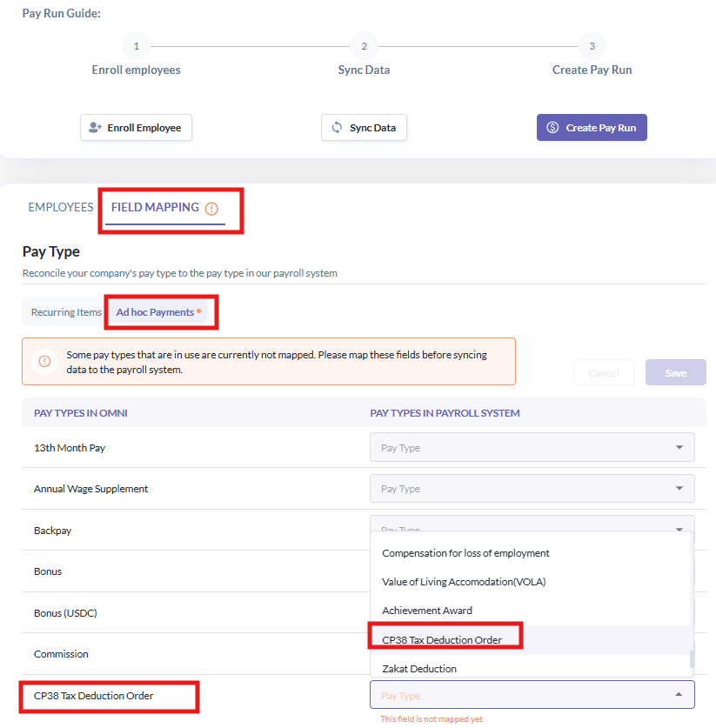Click step 2 circle in the Pay Run Guide
This screenshot has height=728, width=716.
[x=364, y=46]
